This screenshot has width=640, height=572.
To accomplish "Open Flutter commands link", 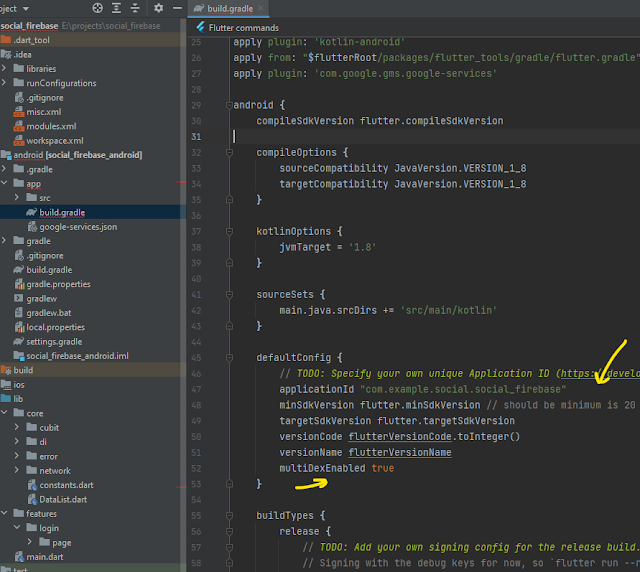I will pyautogui.click(x=243, y=27).
